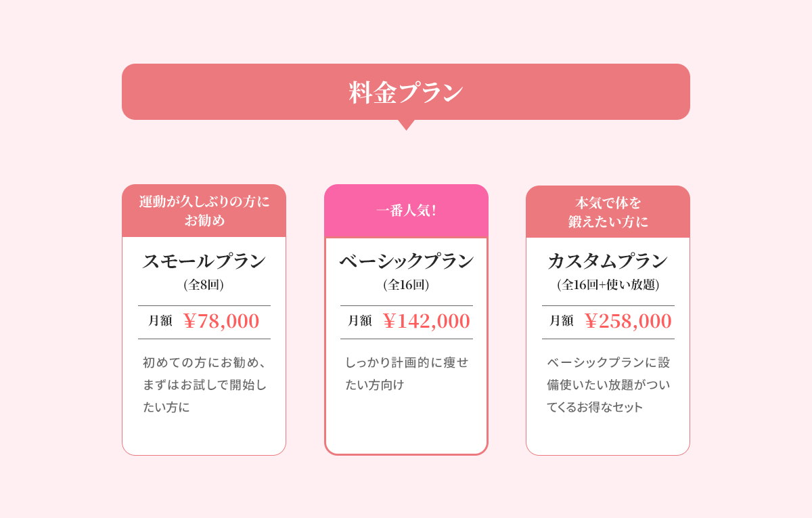This screenshot has width=812, height=518.
Task: Click the 初めての方にお勧め description text
Action: pyautogui.click(x=204, y=385)
